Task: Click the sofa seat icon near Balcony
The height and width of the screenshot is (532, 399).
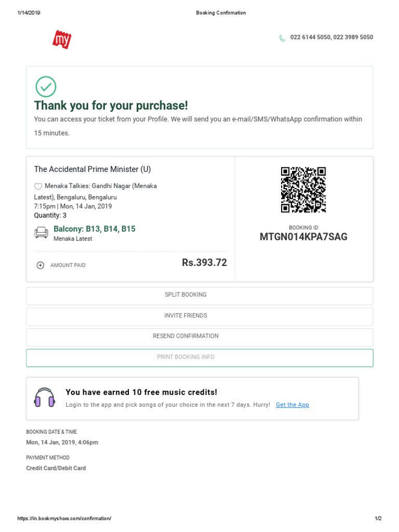Action: click(x=41, y=232)
